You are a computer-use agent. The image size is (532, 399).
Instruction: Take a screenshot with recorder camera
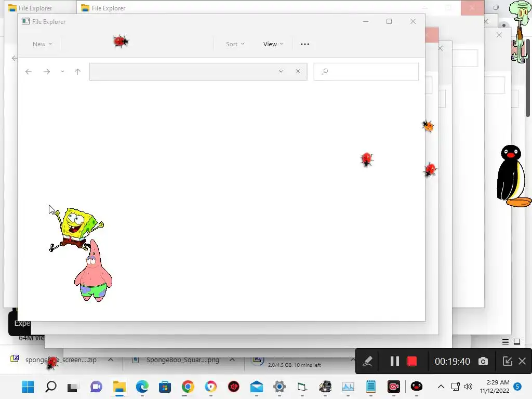coord(483,362)
